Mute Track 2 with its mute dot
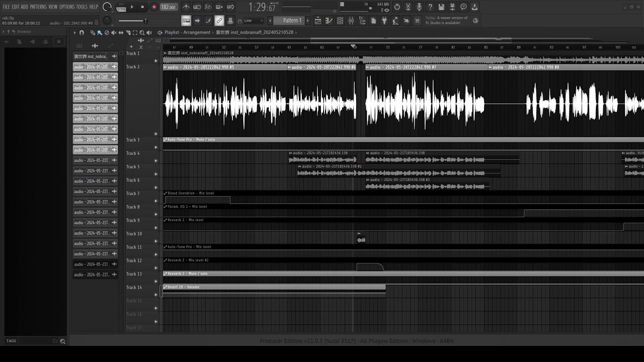644x362 pixels. (x=155, y=134)
